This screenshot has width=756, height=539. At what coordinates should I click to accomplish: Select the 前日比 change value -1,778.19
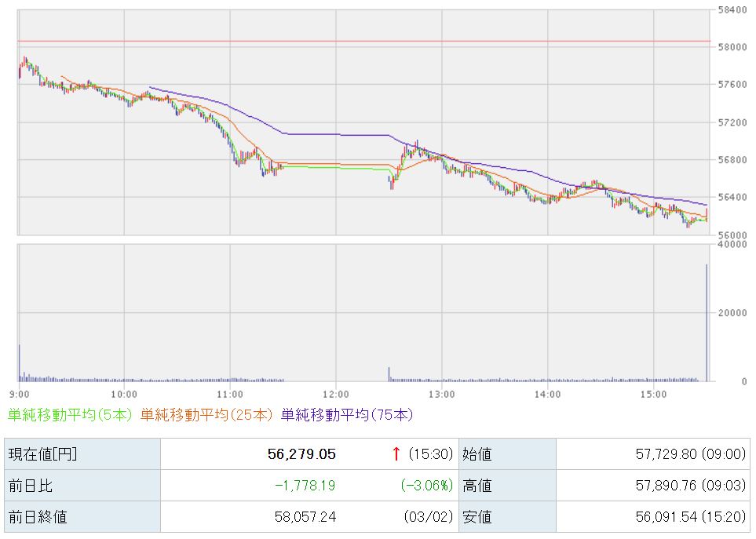[x=305, y=486]
